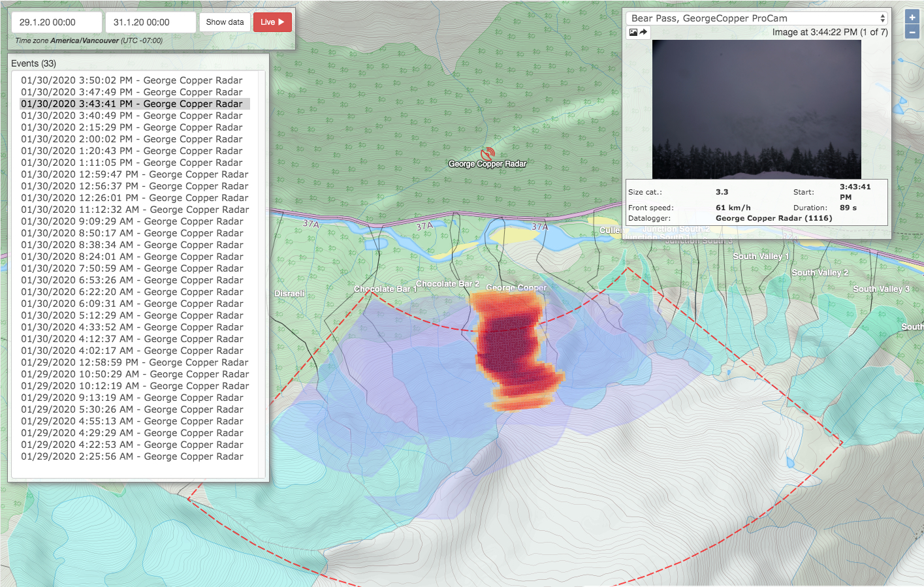Click the image icon above camera photo
The height and width of the screenshot is (587, 924).
633,32
